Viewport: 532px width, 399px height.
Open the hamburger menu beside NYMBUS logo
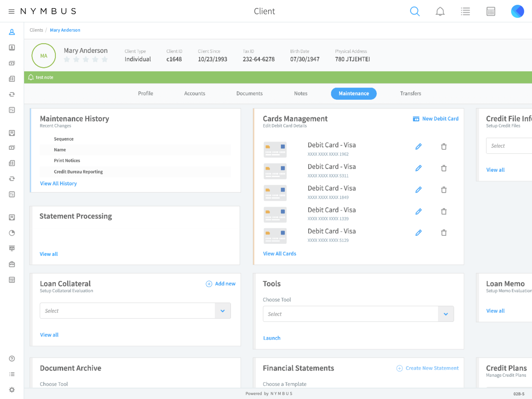click(11, 11)
